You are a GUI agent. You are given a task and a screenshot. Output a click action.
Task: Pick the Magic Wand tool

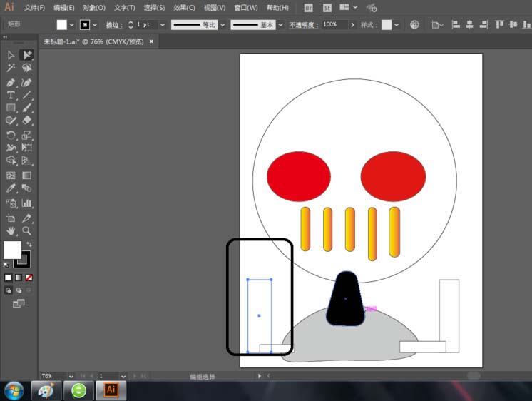(11, 68)
